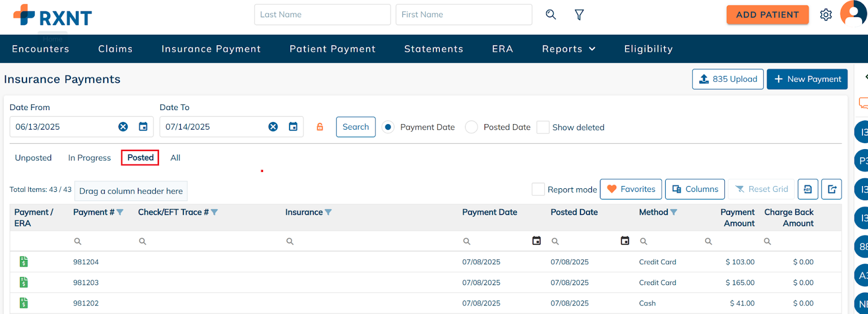
Task: Click the orange lock icon near Search
Action: coord(320,127)
